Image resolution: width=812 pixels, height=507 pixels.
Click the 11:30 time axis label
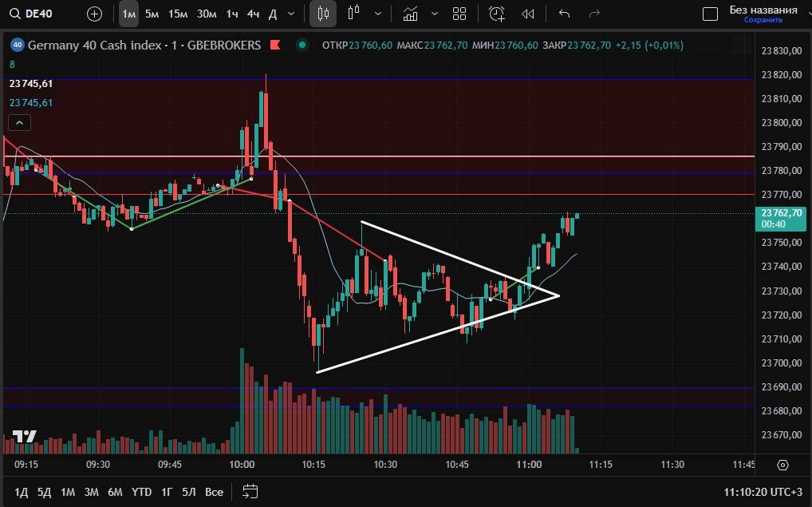pyautogui.click(x=672, y=465)
